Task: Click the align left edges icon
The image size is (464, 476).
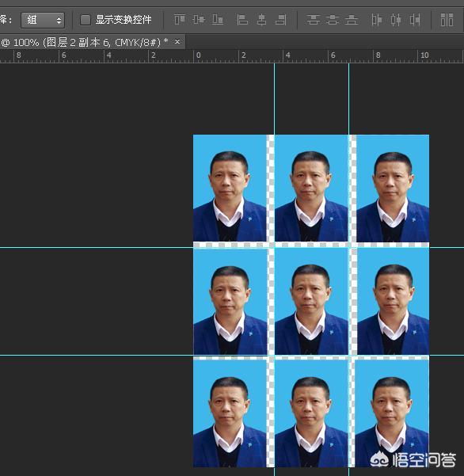Action: pyautogui.click(x=242, y=20)
